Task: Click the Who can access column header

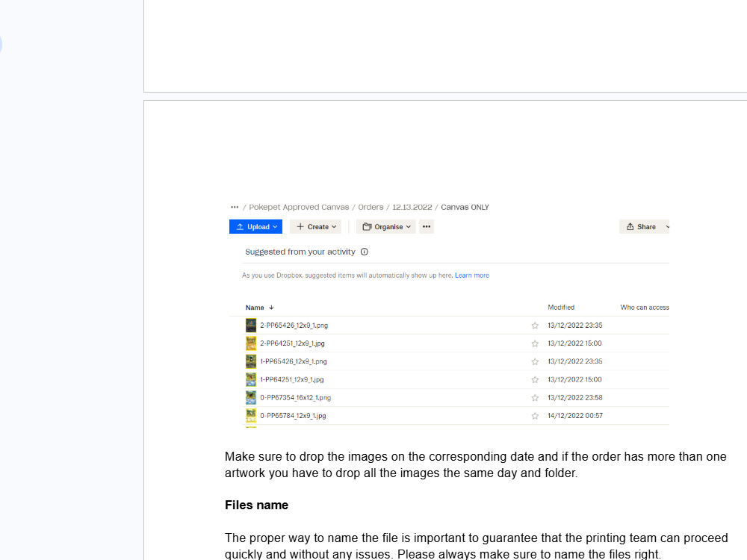Action: pos(645,307)
